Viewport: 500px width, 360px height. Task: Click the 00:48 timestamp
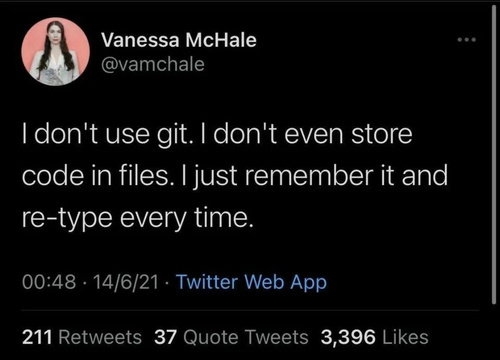click(x=49, y=282)
